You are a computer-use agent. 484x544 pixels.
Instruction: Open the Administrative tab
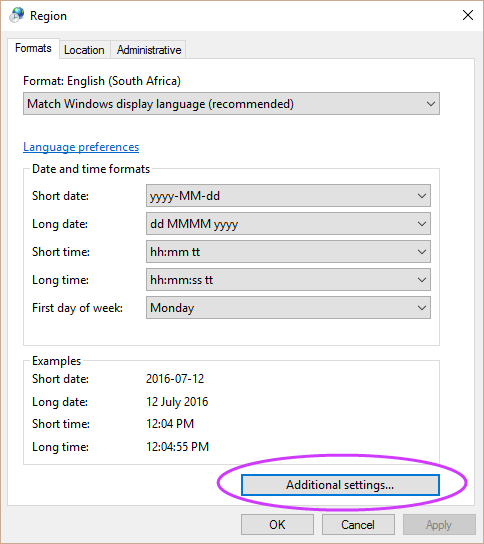point(149,50)
